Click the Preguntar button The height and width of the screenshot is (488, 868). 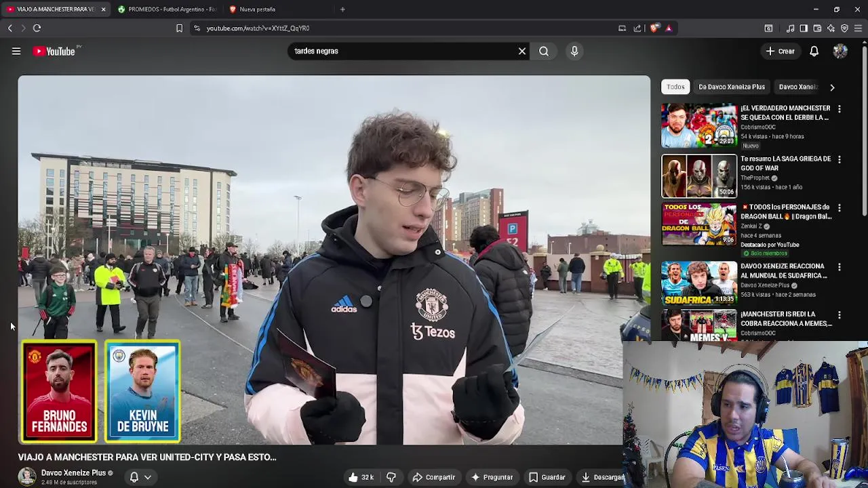click(492, 477)
